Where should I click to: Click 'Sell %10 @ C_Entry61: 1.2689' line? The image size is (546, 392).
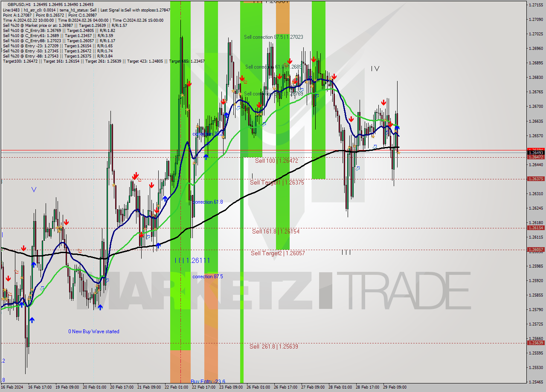[x=58, y=35]
